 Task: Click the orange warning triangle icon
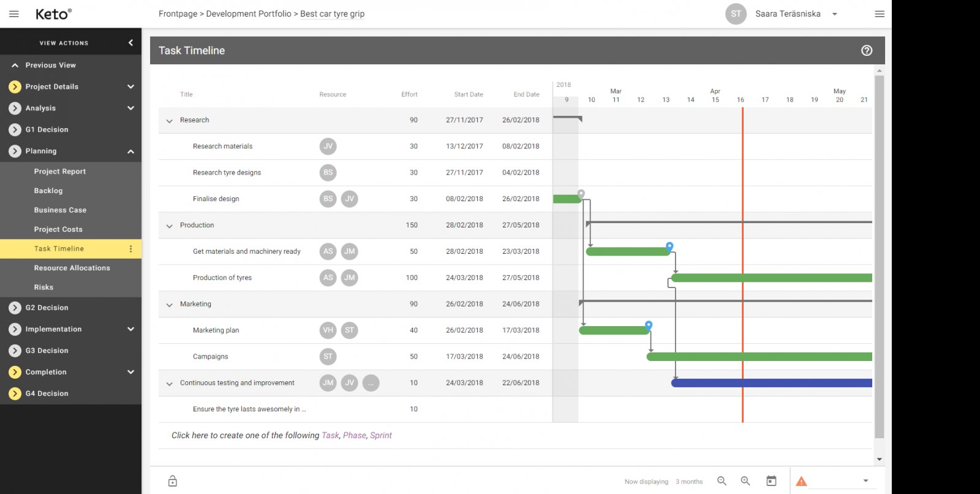click(801, 481)
